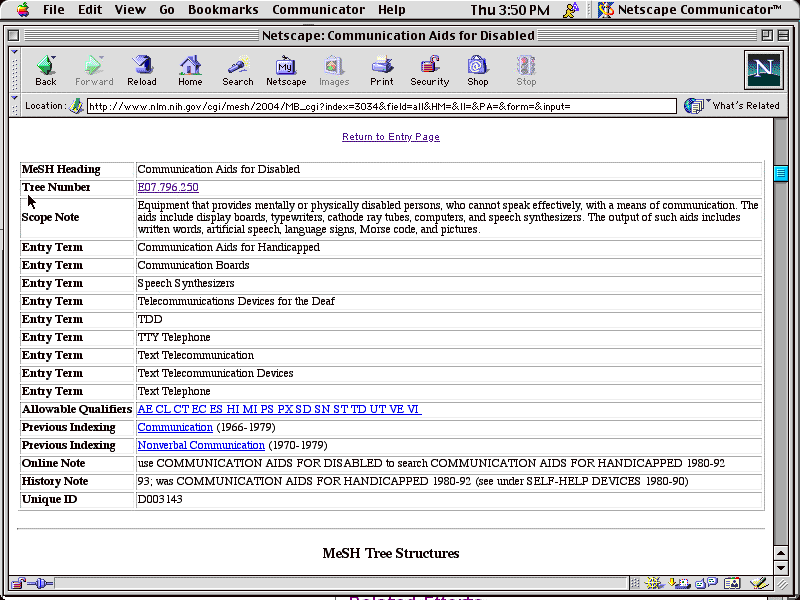Click the scroll up arrow
Viewport: 800px width, 600px height.
click(x=781, y=553)
